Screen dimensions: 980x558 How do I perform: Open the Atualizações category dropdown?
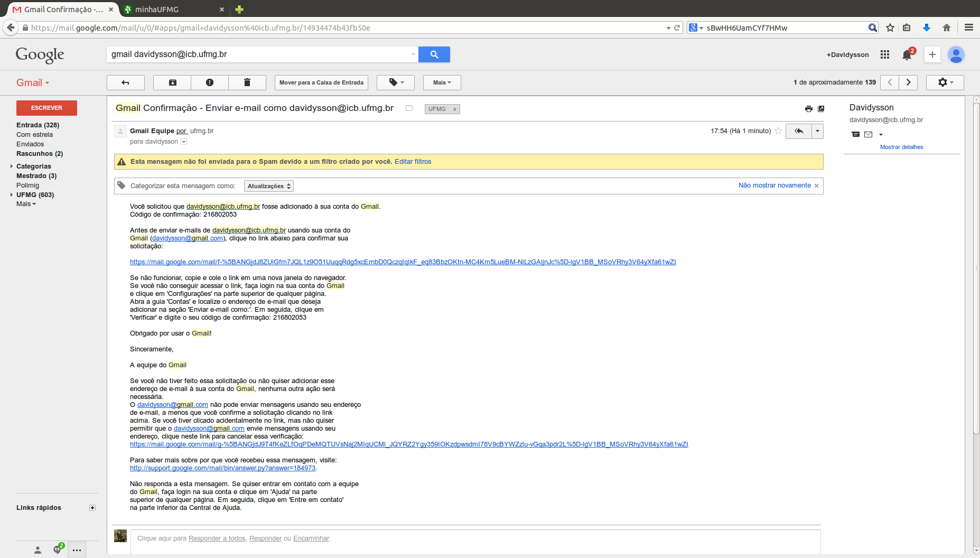tap(269, 186)
